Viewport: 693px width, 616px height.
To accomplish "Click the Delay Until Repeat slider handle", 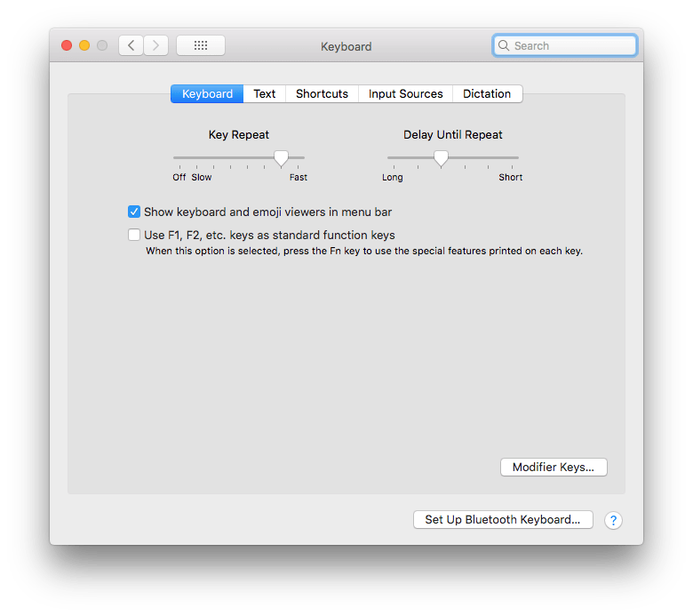I will point(441,158).
